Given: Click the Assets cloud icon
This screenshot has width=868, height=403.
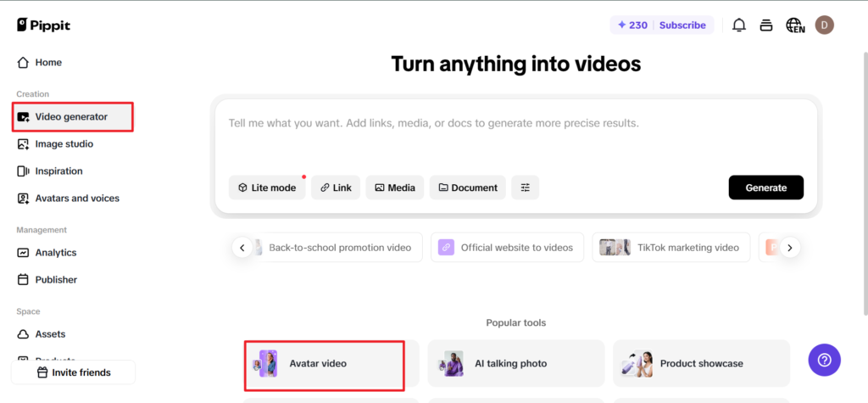Looking at the screenshot, I should [23, 334].
